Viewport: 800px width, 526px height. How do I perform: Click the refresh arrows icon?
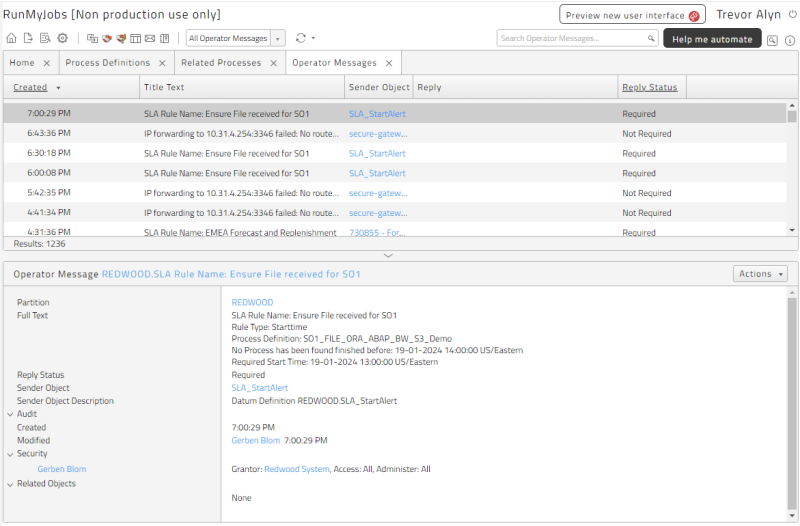click(x=301, y=38)
